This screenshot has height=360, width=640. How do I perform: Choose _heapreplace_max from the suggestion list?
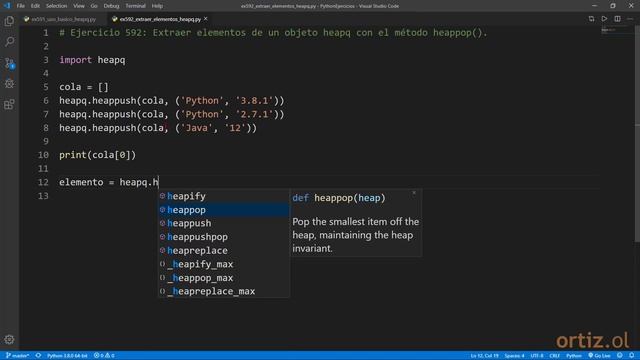coord(224,291)
